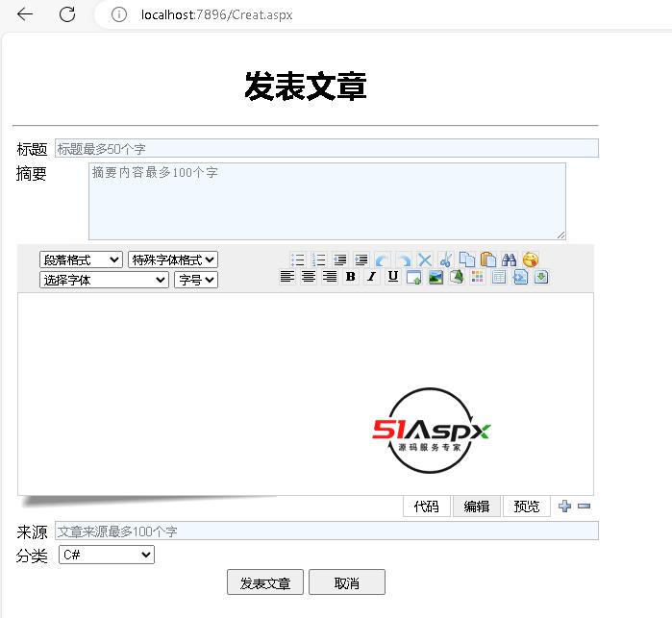
Task: Paste using the clipboard icon
Action: [x=488, y=260]
